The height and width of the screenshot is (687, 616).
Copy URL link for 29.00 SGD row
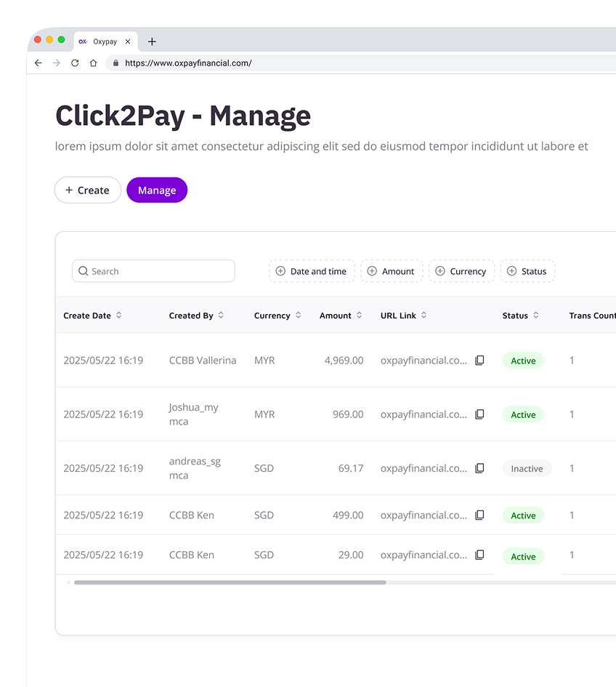pos(479,555)
